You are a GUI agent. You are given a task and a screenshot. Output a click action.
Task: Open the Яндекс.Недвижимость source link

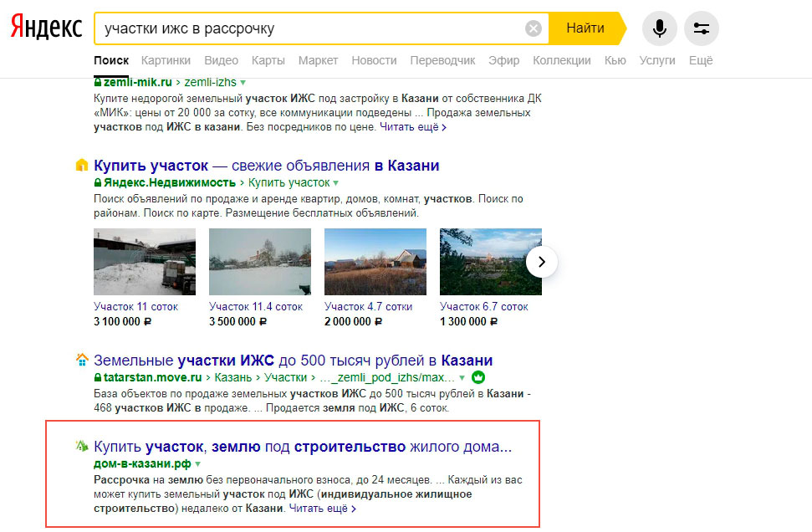[x=170, y=183]
